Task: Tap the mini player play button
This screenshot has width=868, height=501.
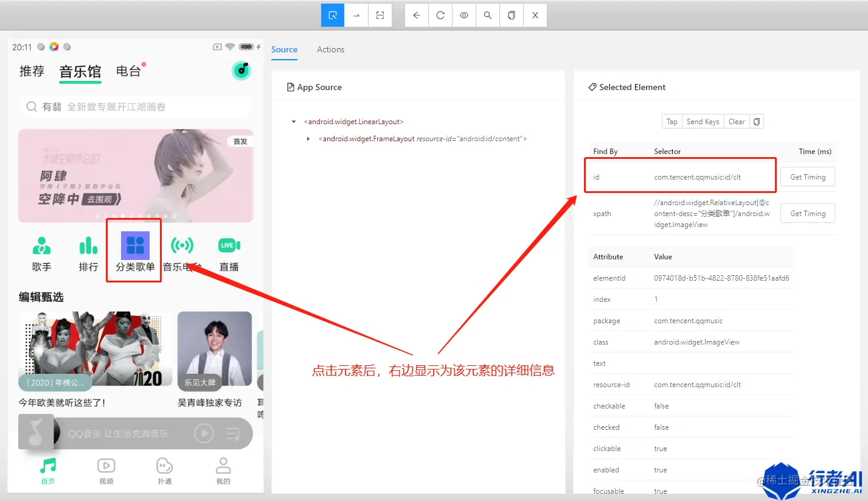Action: (204, 433)
